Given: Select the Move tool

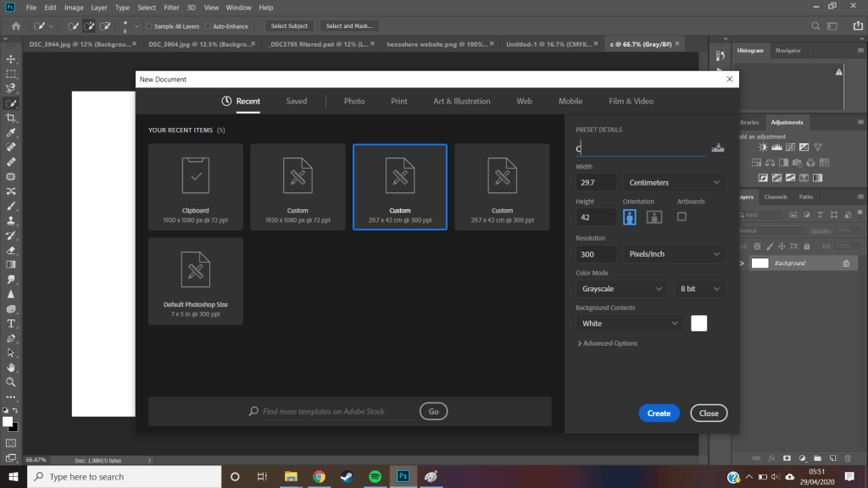Looking at the screenshot, I should [x=11, y=59].
